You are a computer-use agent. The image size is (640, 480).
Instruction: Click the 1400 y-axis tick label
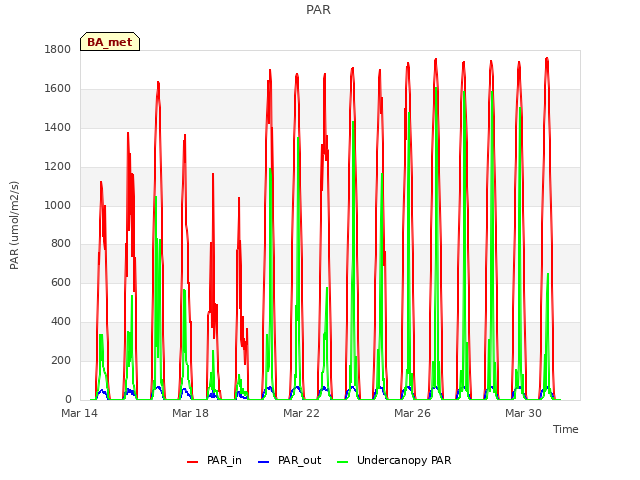pyautogui.click(x=58, y=128)
